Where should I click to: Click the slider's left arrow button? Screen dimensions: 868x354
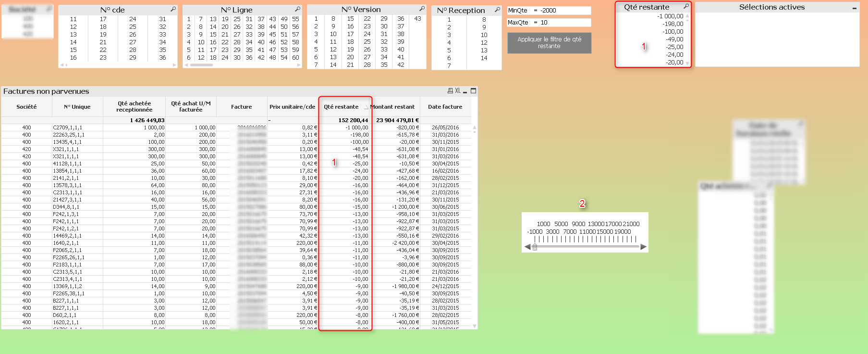click(x=527, y=247)
